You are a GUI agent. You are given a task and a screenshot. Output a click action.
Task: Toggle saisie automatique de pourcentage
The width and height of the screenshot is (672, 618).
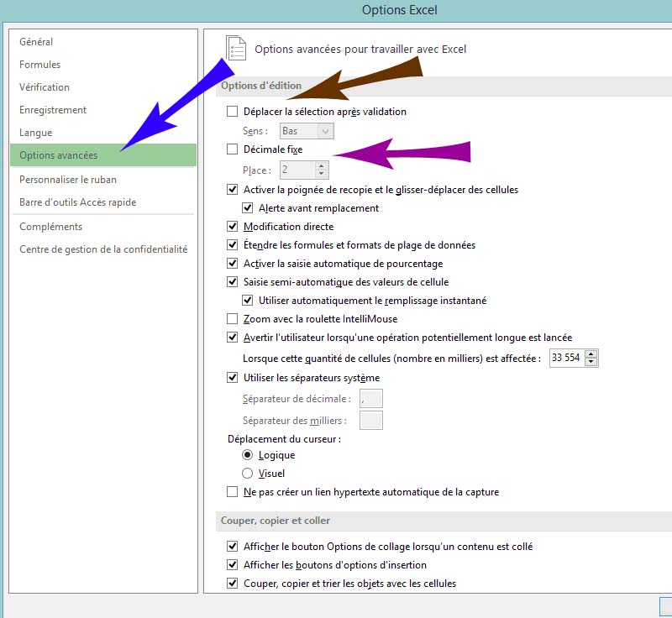[x=233, y=264]
